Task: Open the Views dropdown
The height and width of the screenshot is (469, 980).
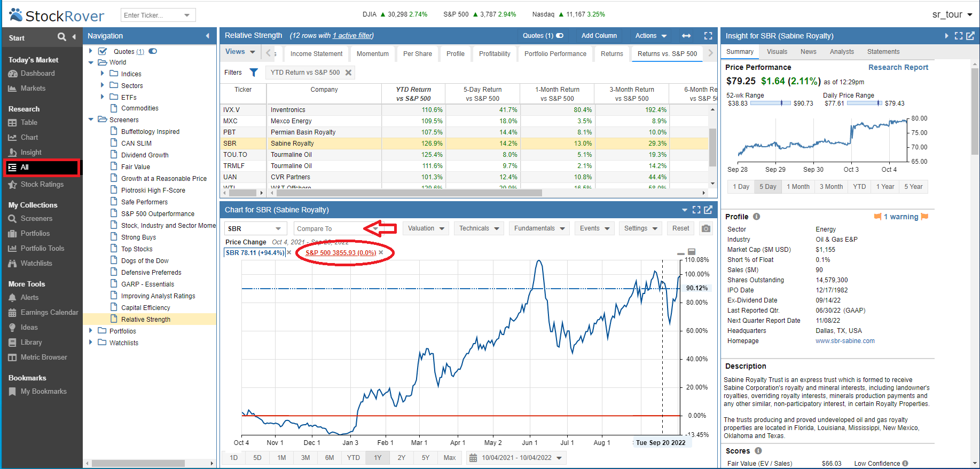Action: (240, 52)
